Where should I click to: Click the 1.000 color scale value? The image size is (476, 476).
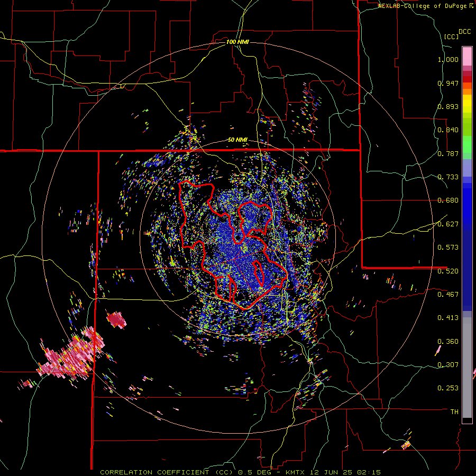point(448,59)
